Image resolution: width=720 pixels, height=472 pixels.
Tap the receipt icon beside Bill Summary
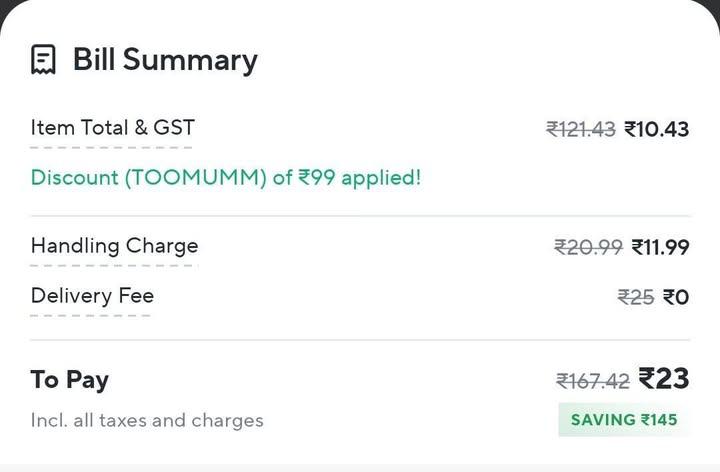pyautogui.click(x=43, y=60)
